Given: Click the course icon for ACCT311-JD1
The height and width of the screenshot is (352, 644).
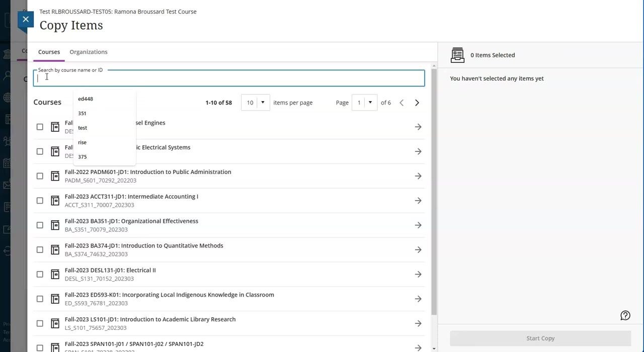Looking at the screenshot, I should (55, 201).
